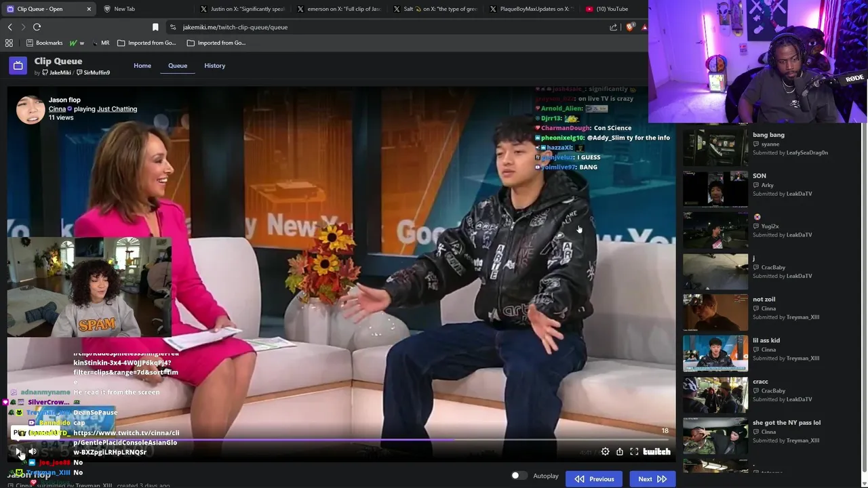This screenshot has width=868, height=488.
Task: Select the 'SON' clip by Arky
Action: click(x=715, y=188)
